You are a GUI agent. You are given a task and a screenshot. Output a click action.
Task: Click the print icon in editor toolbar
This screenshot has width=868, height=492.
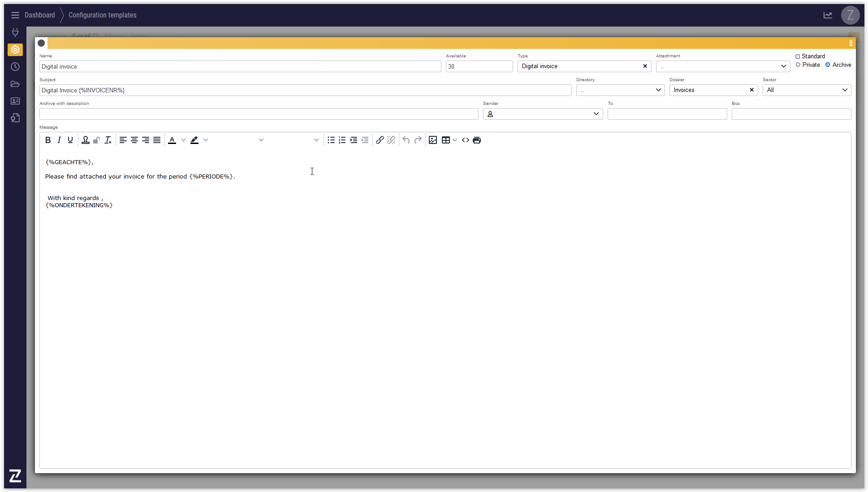[476, 140]
